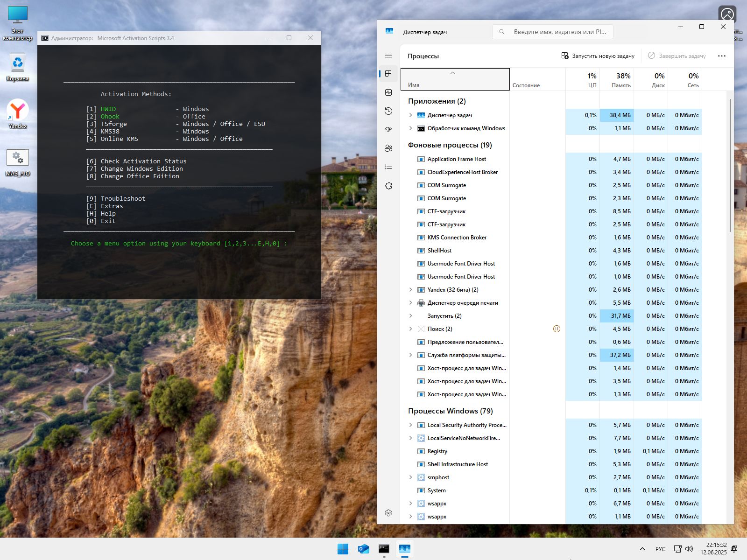Select the Этот компьютер desktop icon

tap(18, 23)
